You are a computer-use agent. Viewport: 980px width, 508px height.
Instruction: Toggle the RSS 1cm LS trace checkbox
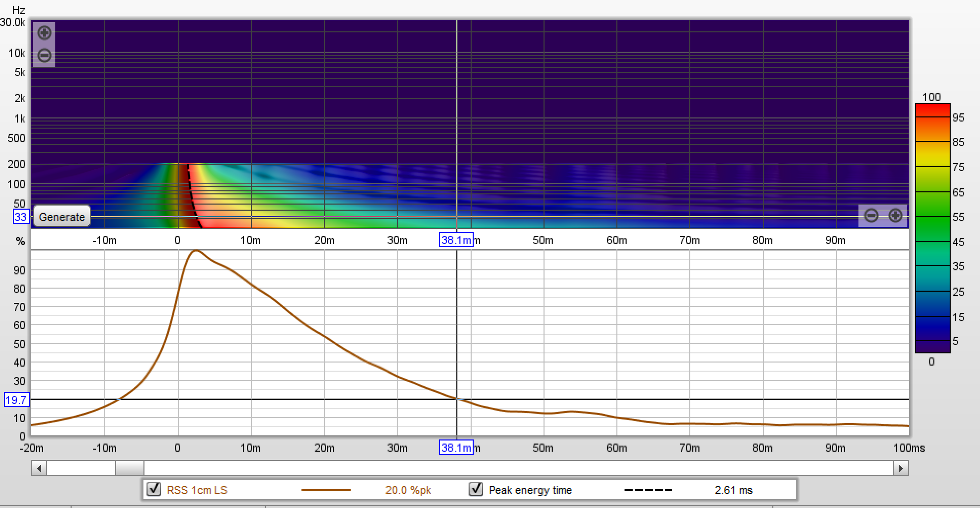click(154, 489)
